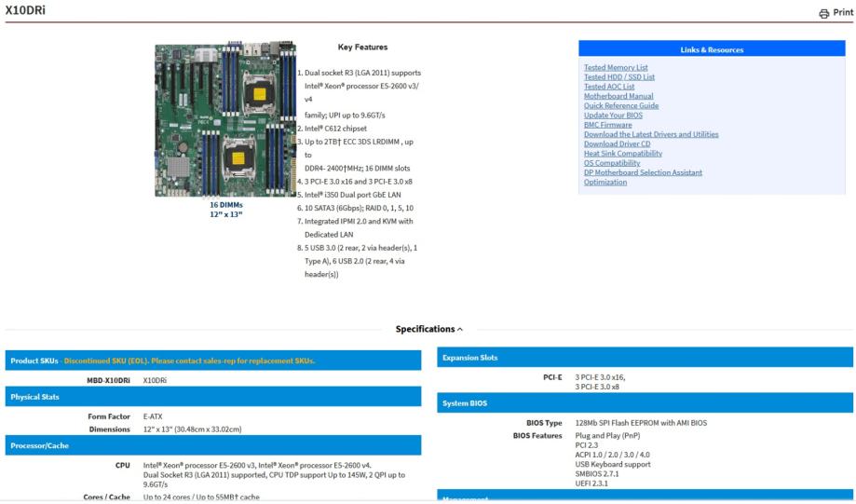Click the Processor/Cache section header
This screenshot has width=856, height=504.
click(213, 445)
